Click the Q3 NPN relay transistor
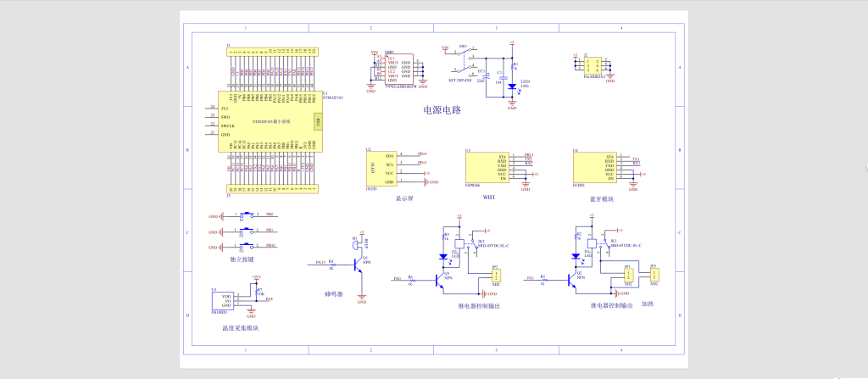 pos(440,280)
